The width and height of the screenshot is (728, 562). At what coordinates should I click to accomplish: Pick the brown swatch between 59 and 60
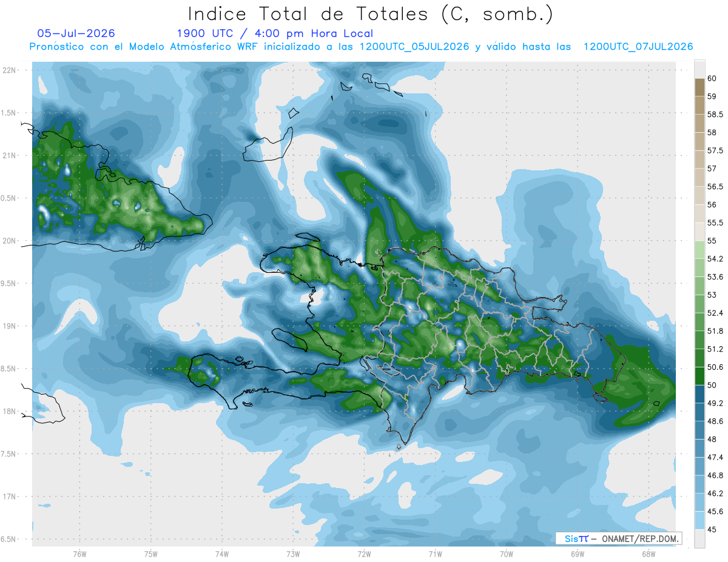coord(699,87)
